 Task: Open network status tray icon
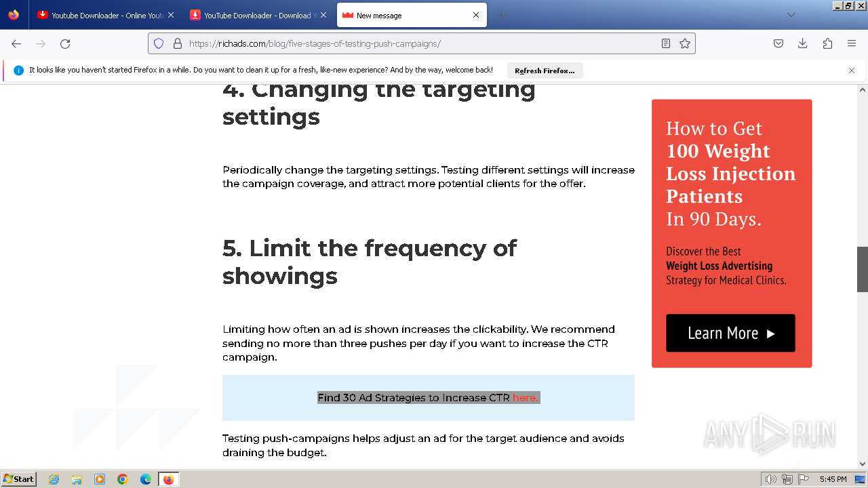point(787,479)
